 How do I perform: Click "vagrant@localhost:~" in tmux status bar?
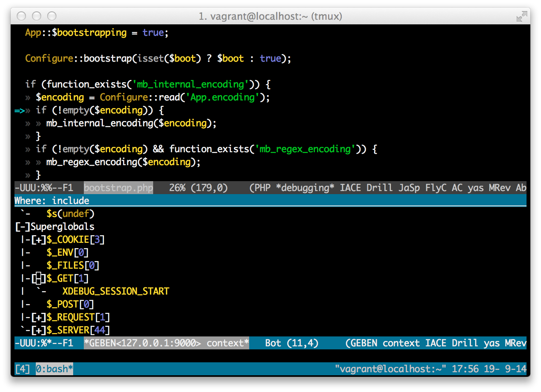click(391, 369)
